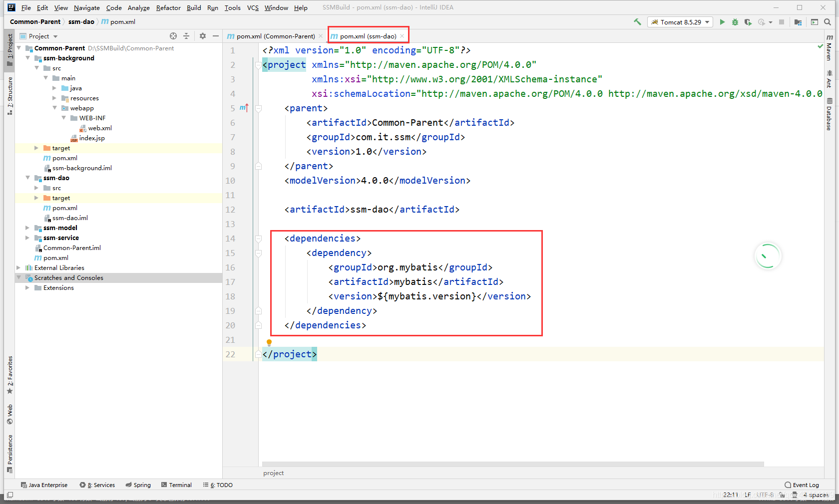Open the Refactor menu
The height and width of the screenshot is (504, 839).
168,7
